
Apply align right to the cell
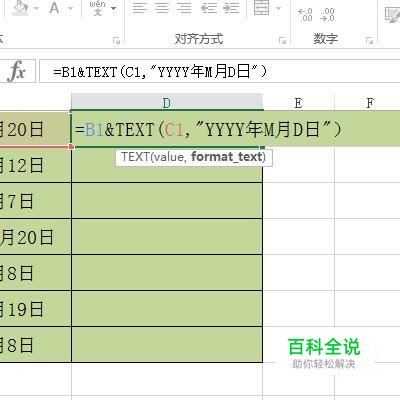pyautogui.click(x=184, y=8)
